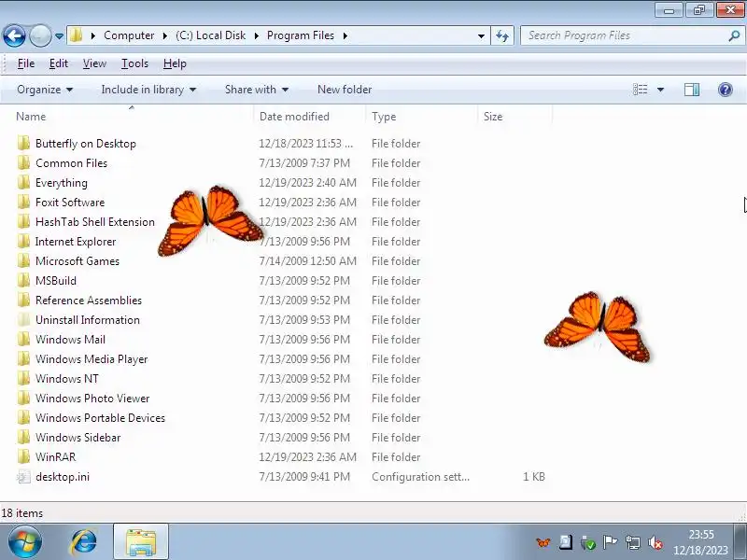
Task: Click (C:) Local Disk in address path
Action: point(211,35)
